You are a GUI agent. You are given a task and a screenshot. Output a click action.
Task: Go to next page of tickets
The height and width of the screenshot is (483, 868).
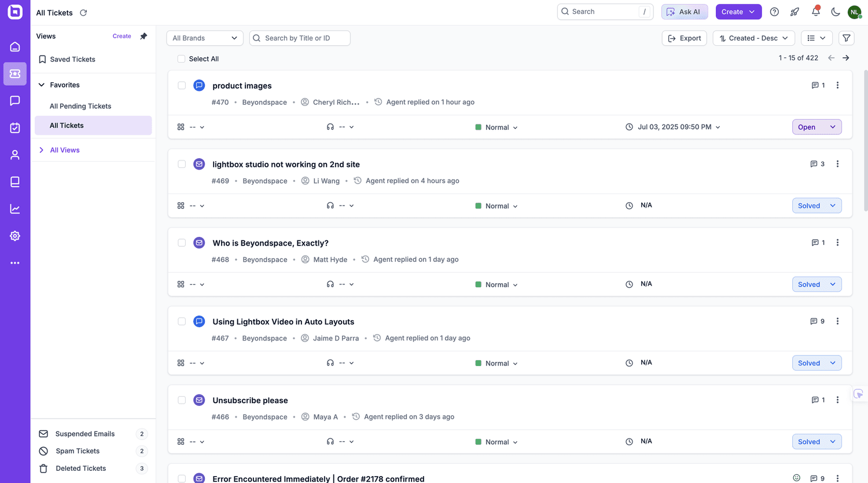846,58
